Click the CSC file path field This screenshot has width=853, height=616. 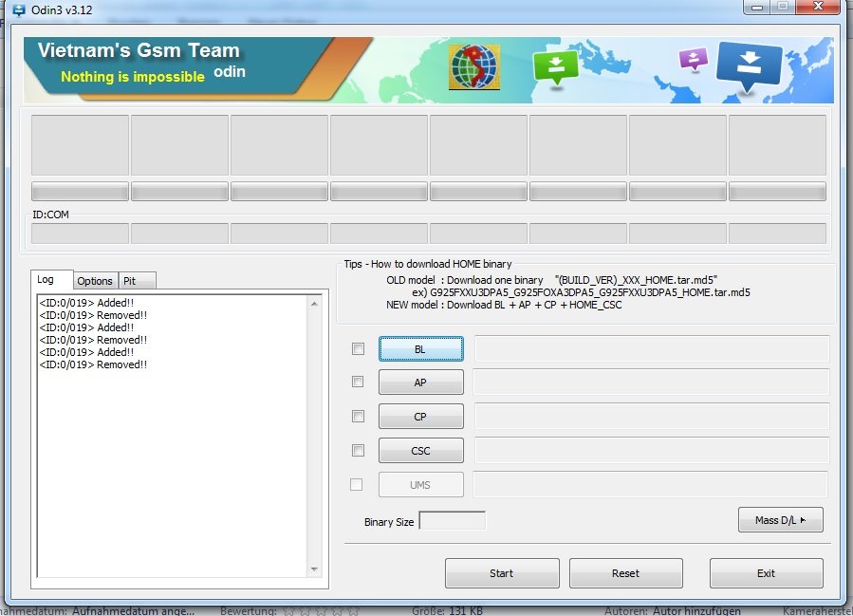point(652,451)
